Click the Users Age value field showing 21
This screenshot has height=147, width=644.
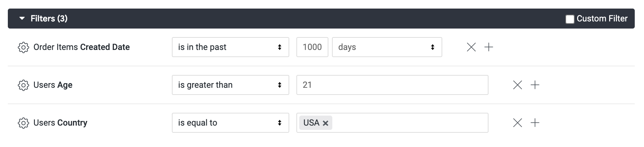pos(392,85)
